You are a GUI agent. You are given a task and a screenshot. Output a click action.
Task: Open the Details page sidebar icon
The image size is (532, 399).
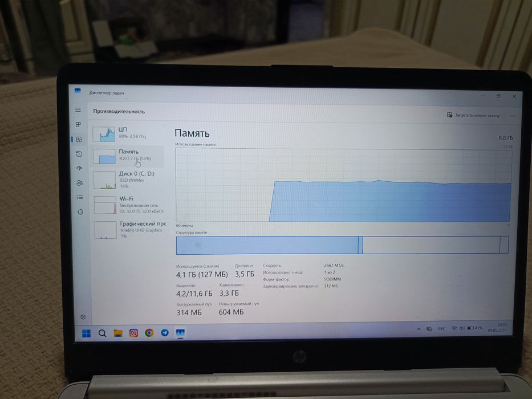(80, 197)
